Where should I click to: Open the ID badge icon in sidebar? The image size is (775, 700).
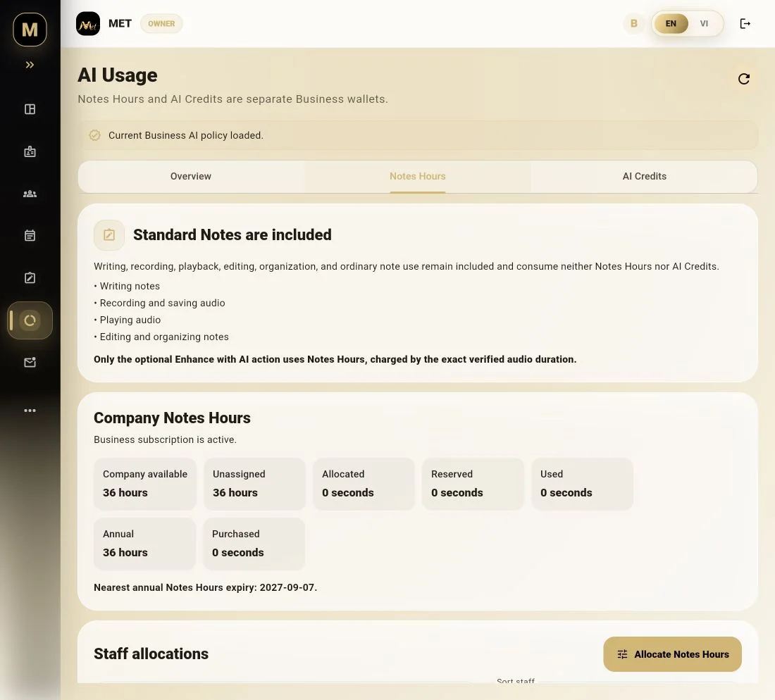click(x=30, y=151)
